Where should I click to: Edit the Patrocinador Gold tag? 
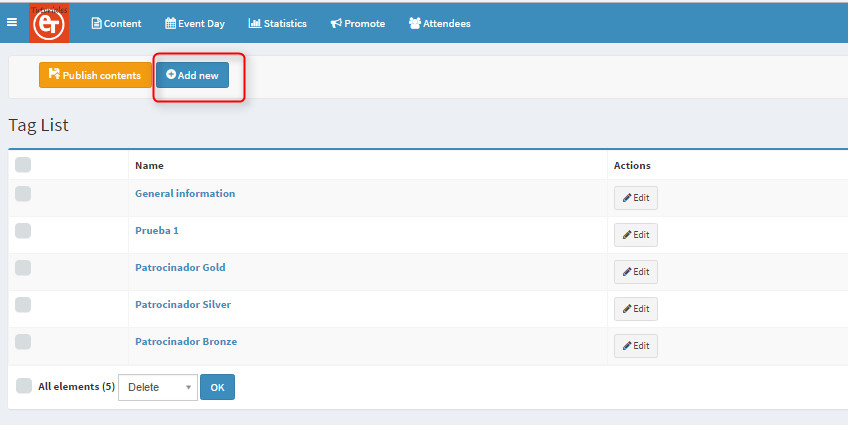coord(636,272)
